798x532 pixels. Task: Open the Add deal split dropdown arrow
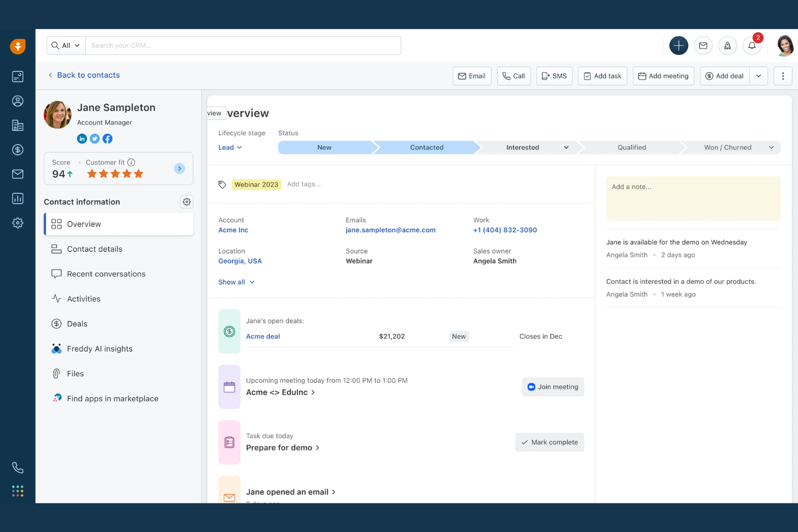coord(759,76)
